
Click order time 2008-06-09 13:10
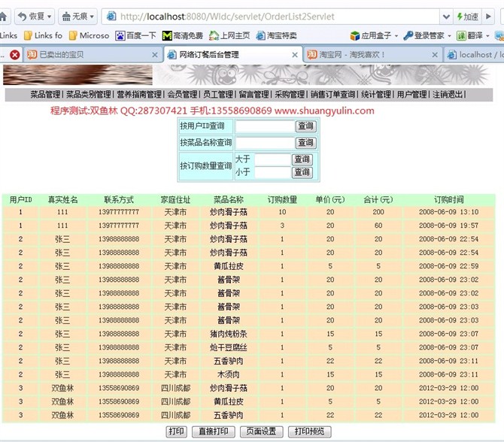tap(449, 212)
